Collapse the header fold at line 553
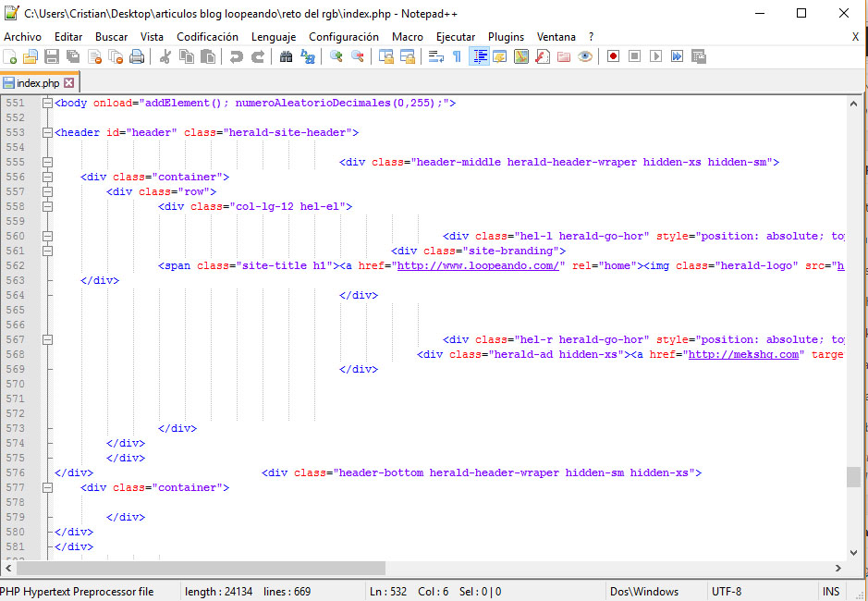 pyautogui.click(x=48, y=132)
